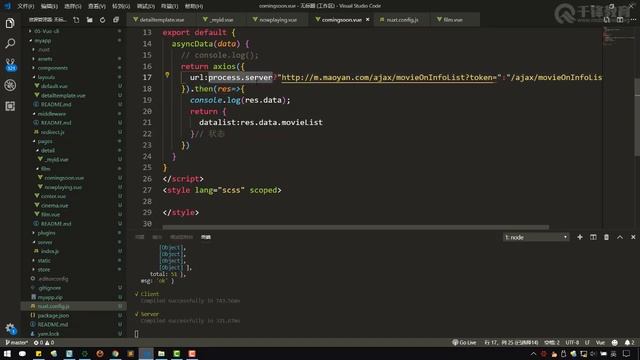Maximize the terminal panel with chevron-up
This screenshot has height=360, width=640.
point(620,237)
